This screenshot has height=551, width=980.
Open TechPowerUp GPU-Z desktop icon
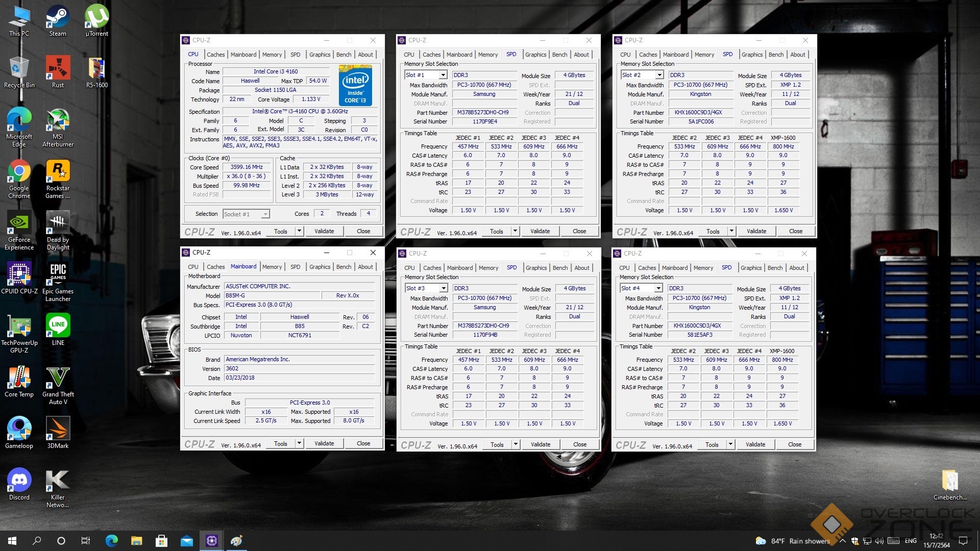(x=19, y=334)
